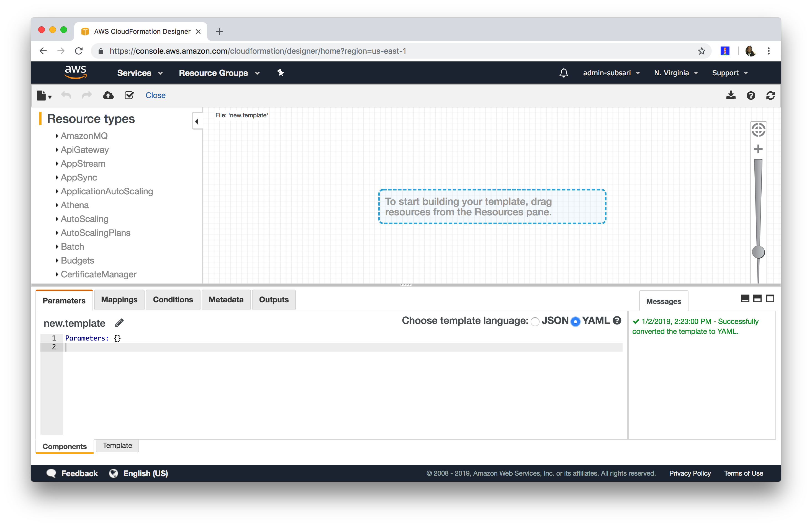812x526 pixels.
Task: Click the Download template icon
Action: (x=731, y=96)
